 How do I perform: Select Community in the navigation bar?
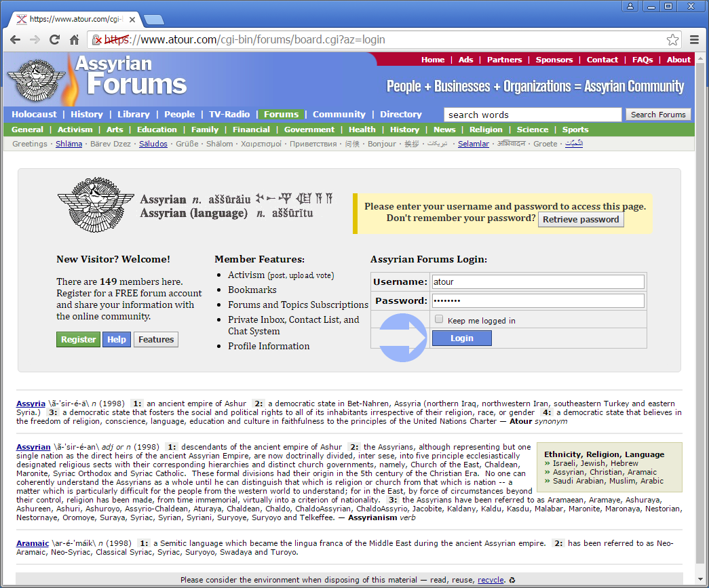pos(339,115)
